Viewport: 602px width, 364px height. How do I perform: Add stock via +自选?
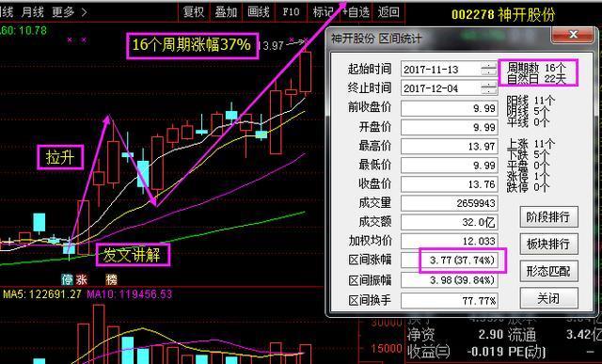tap(356, 12)
